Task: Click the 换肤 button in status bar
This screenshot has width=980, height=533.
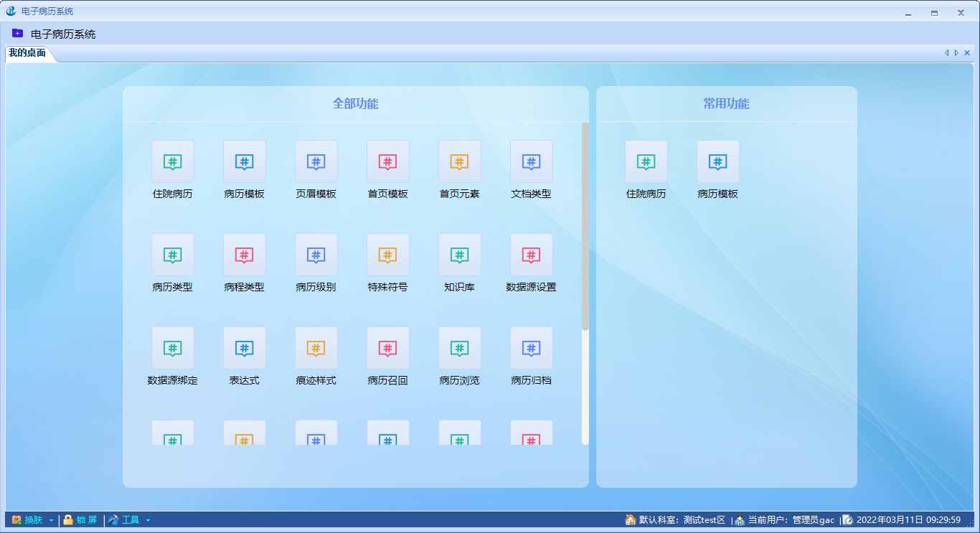Action: point(27,520)
